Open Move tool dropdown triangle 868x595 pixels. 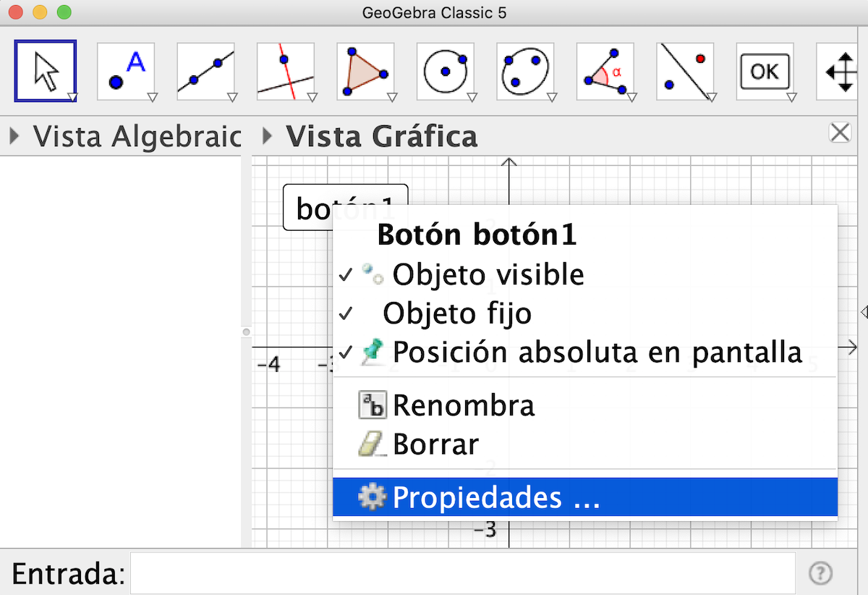(72, 97)
